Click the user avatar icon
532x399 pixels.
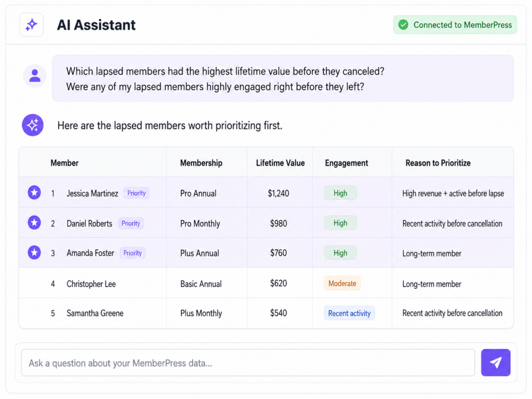35,76
